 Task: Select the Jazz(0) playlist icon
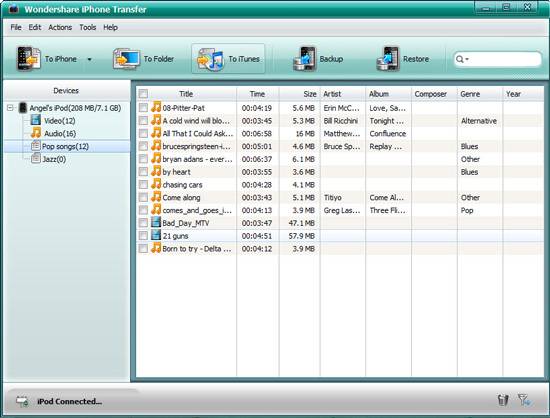(36, 159)
